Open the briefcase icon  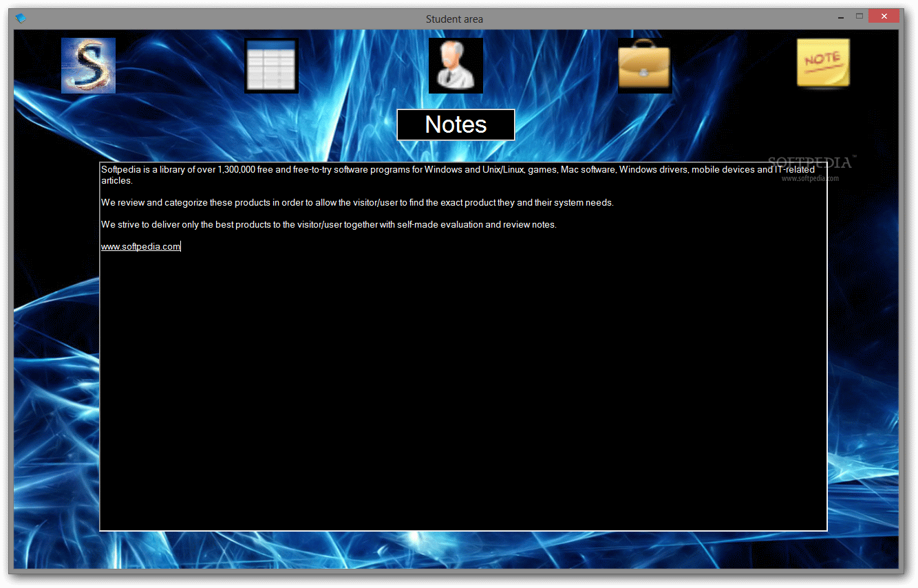(x=645, y=66)
